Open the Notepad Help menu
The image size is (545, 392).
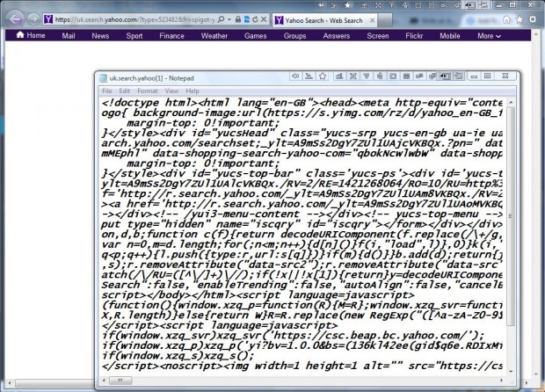click(x=193, y=91)
